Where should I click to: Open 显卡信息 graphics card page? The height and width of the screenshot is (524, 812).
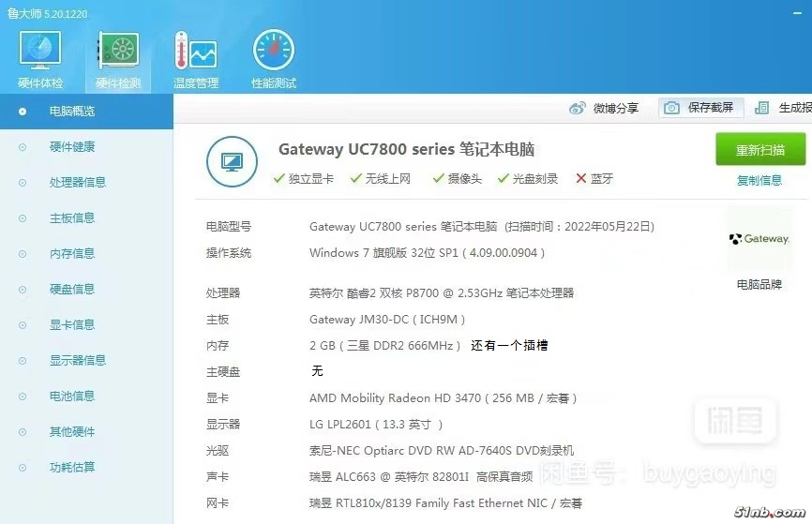click(72, 325)
